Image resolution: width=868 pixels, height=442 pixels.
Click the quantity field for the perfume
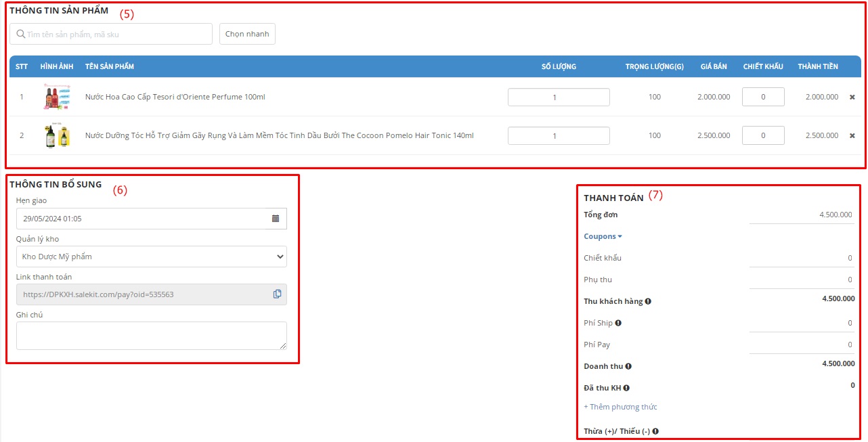coord(559,97)
